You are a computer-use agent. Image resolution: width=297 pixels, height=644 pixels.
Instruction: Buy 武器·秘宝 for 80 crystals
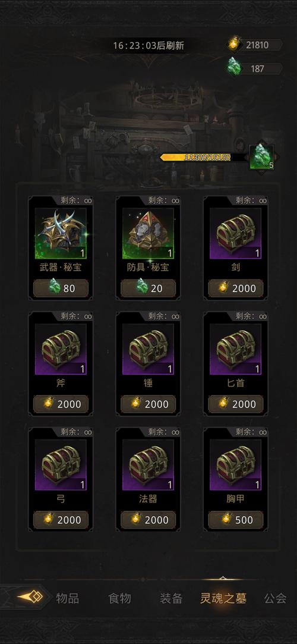[61, 288]
